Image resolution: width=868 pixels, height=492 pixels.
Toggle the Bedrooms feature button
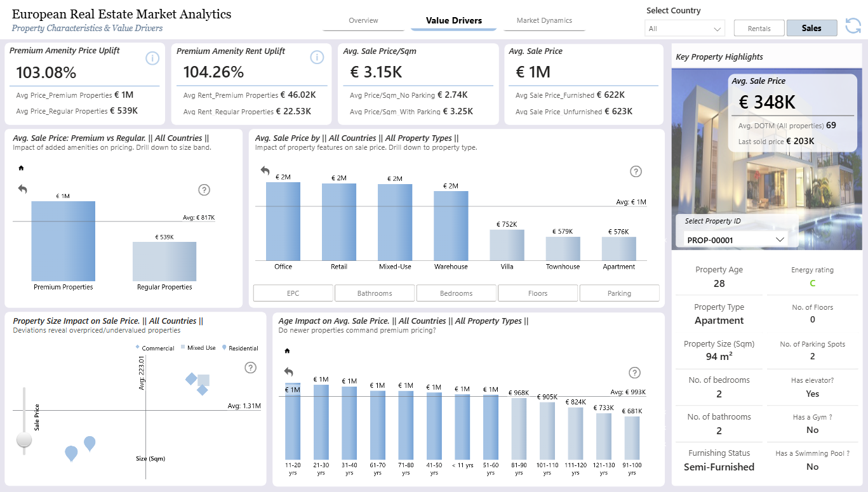[x=456, y=293]
